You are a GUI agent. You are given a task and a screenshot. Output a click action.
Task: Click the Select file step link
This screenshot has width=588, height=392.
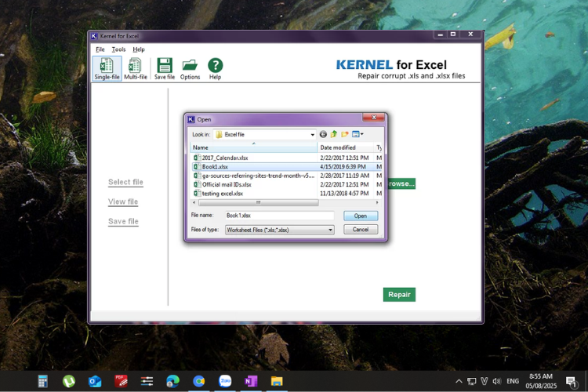[x=125, y=182]
